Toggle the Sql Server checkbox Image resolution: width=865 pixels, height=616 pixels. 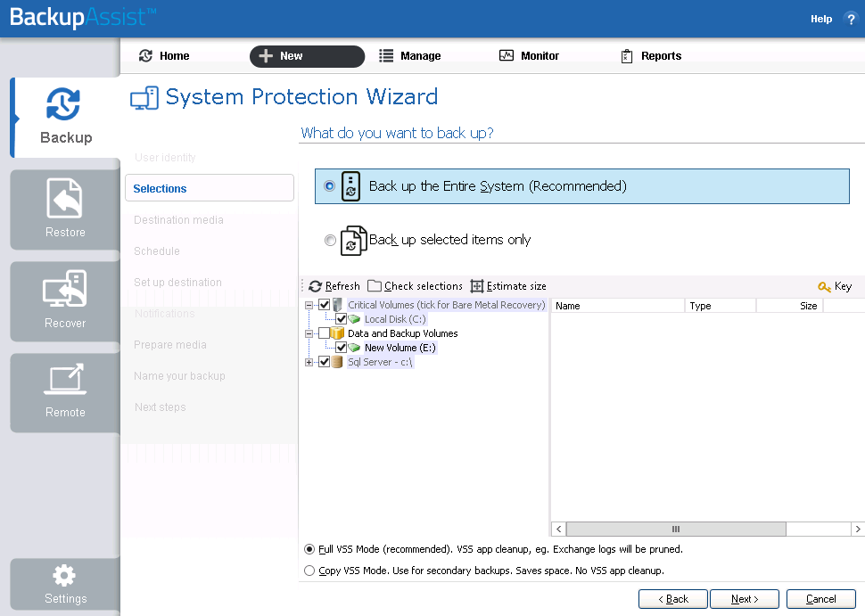(325, 362)
